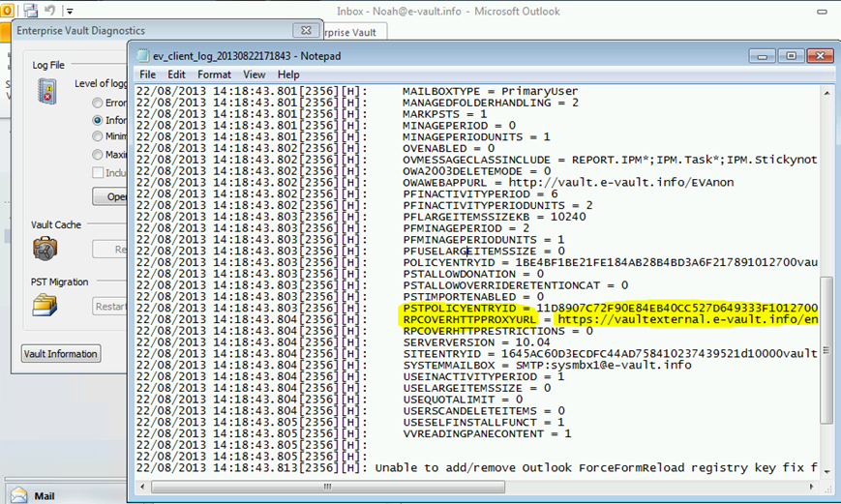Click the highlighted RPCOVERHTTPPROXYURL text

(x=469, y=319)
